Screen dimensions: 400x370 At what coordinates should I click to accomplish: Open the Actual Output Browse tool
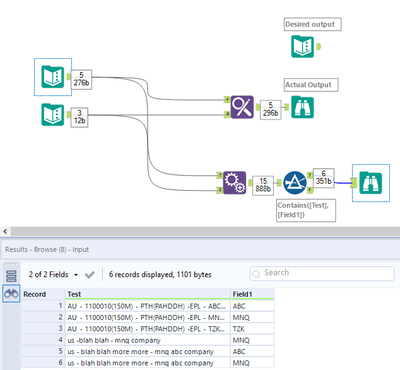(303, 107)
